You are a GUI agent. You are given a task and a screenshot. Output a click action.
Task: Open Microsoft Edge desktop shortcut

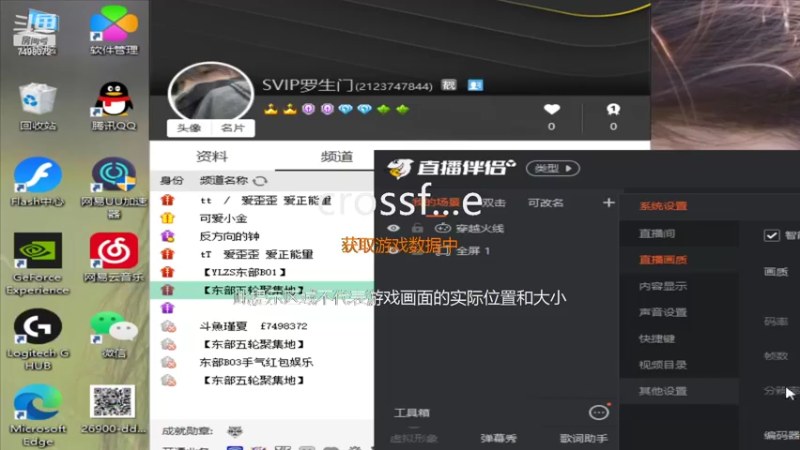click(x=38, y=415)
